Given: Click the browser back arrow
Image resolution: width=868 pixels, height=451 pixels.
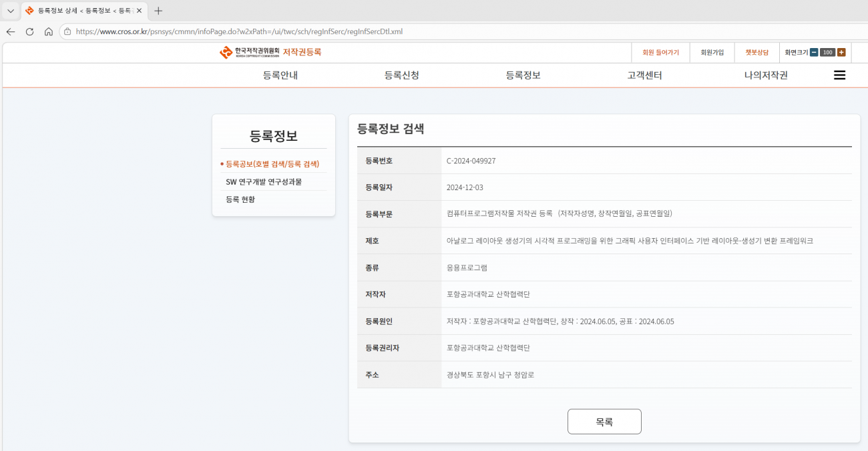Looking at the screenshot, I should 11,31.
